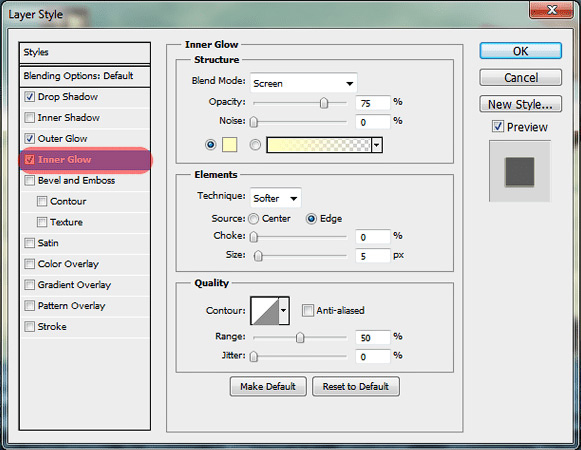
Task: Check the Contour sub-option box
Action: coord(42,201)
